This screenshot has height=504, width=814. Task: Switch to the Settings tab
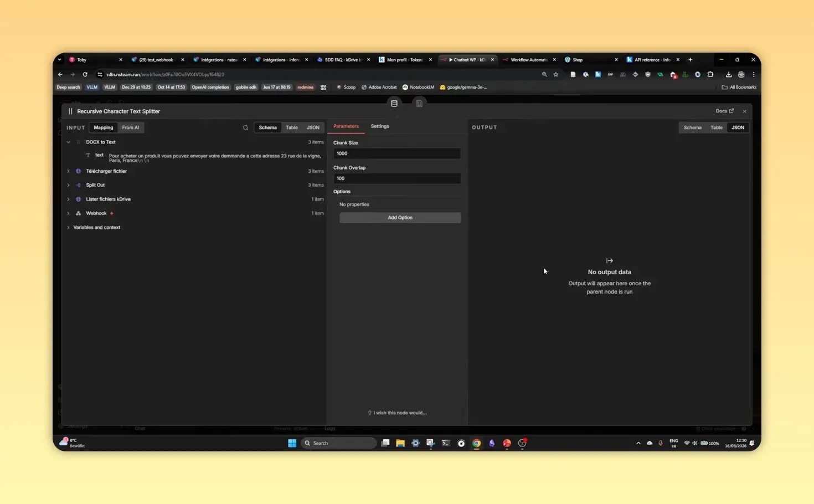[380, 126]
